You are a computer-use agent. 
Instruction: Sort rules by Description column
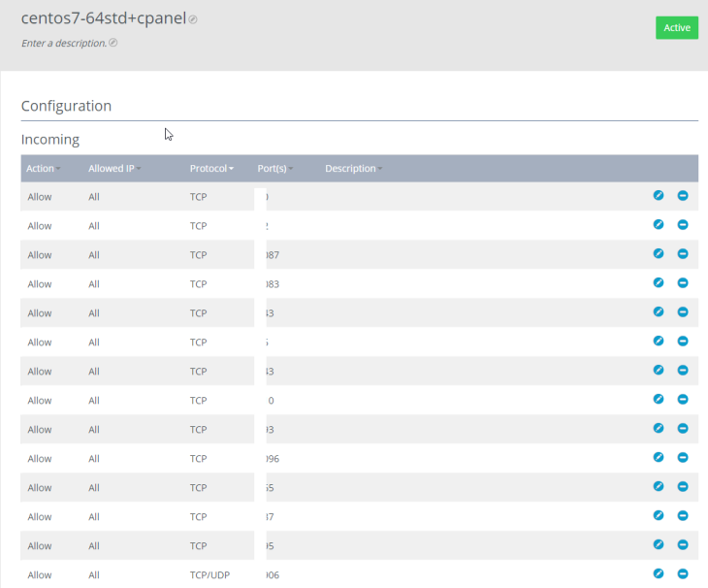354,169
